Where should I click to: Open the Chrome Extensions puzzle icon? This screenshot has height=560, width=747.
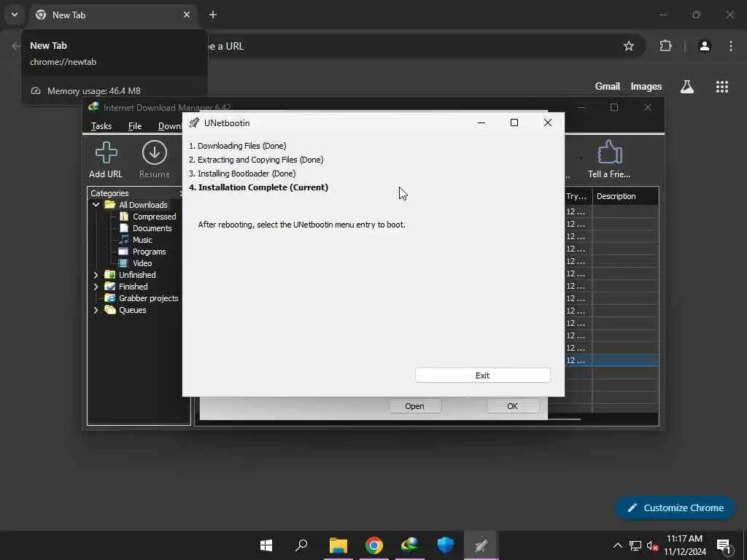(x=665, y=46)
